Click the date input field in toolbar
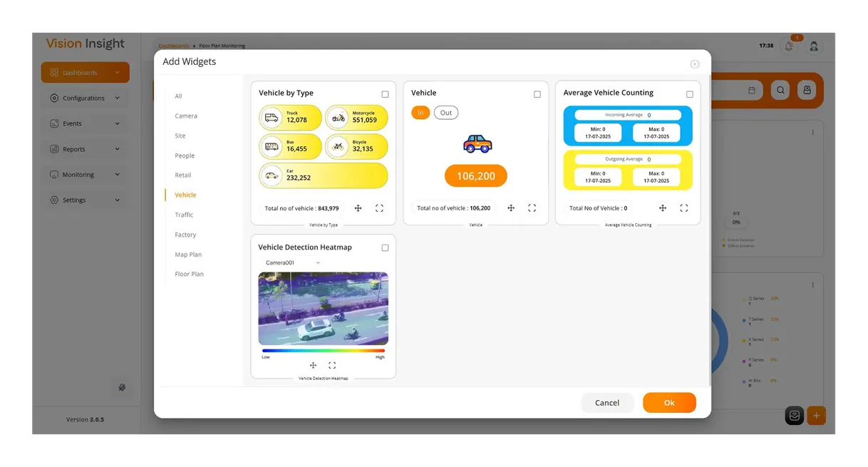 737,91
